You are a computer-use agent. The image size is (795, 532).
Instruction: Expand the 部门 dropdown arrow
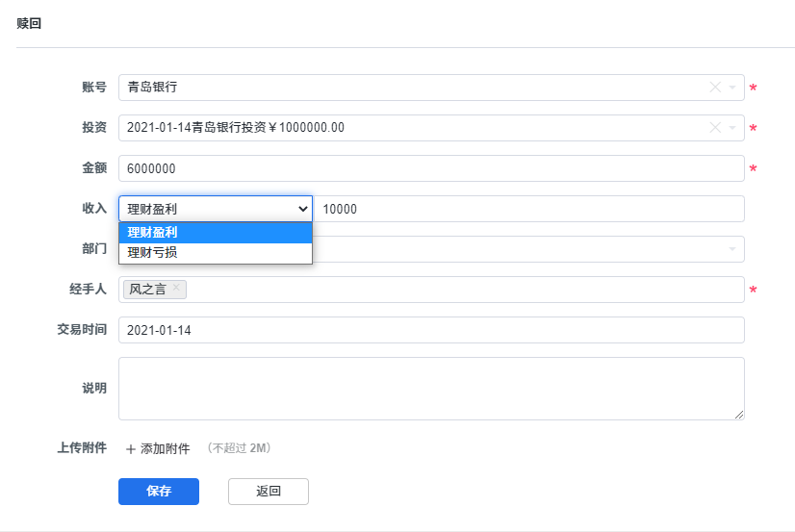click(732, 249)
